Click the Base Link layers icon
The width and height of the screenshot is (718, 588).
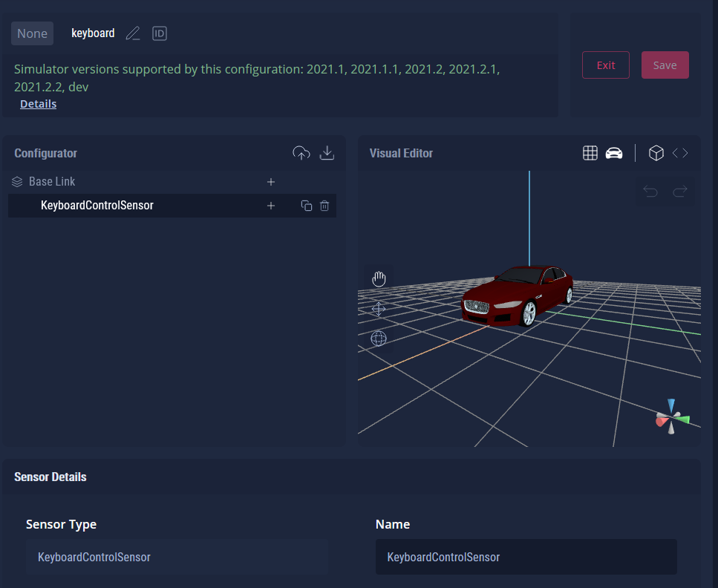click(17, 182)
